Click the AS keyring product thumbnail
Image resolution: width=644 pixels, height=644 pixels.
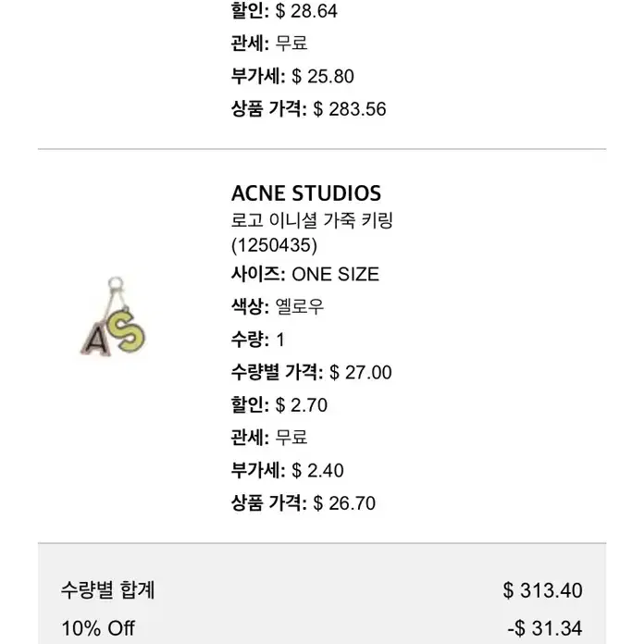(113, 316)
